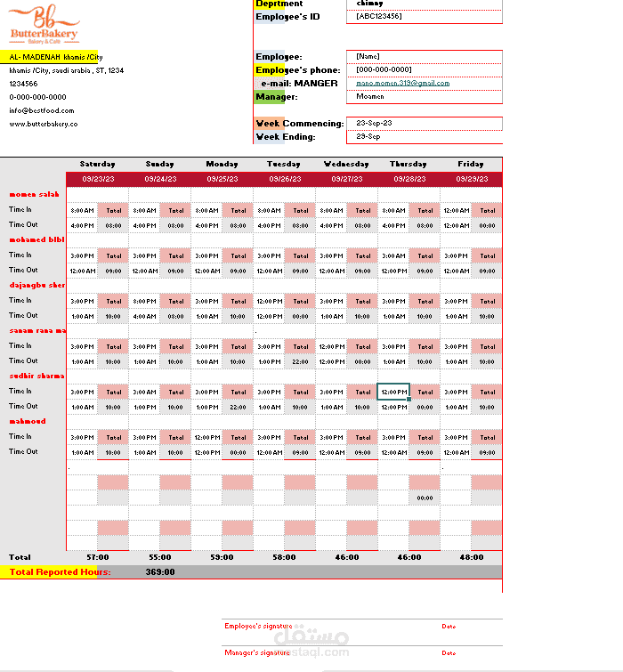Click momen salah's Friday Time In 12:00 AM
This screenshot has height=672, width=623.
[x=457, y=210]
